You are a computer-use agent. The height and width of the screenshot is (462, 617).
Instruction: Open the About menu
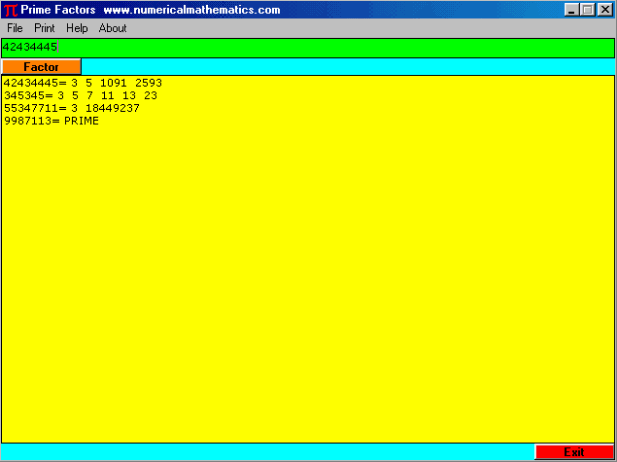point(113,28)
